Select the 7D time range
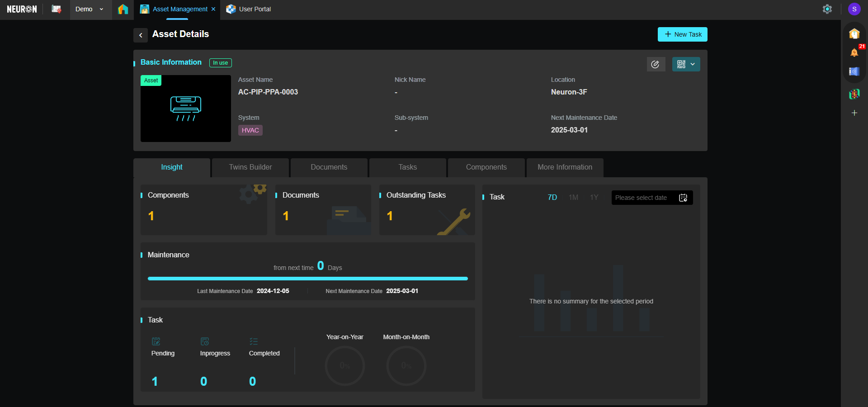The height and width of the screenshot is (407, 868). pos(552,198)
